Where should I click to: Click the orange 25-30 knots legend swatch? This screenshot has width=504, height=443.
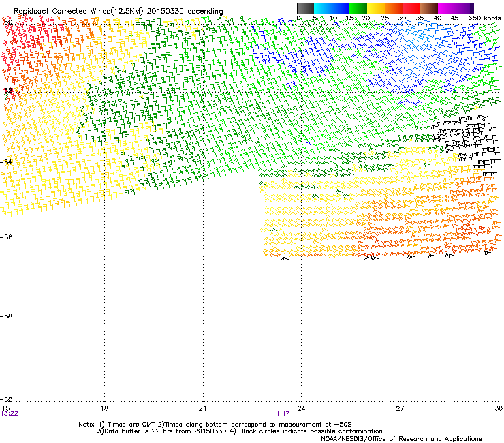(x=394, y=8)
